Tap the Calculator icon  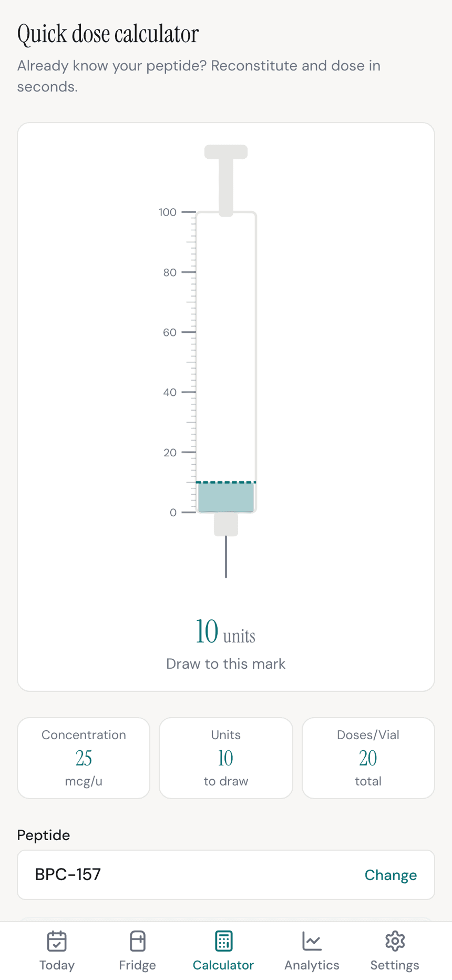click(223, 941)
